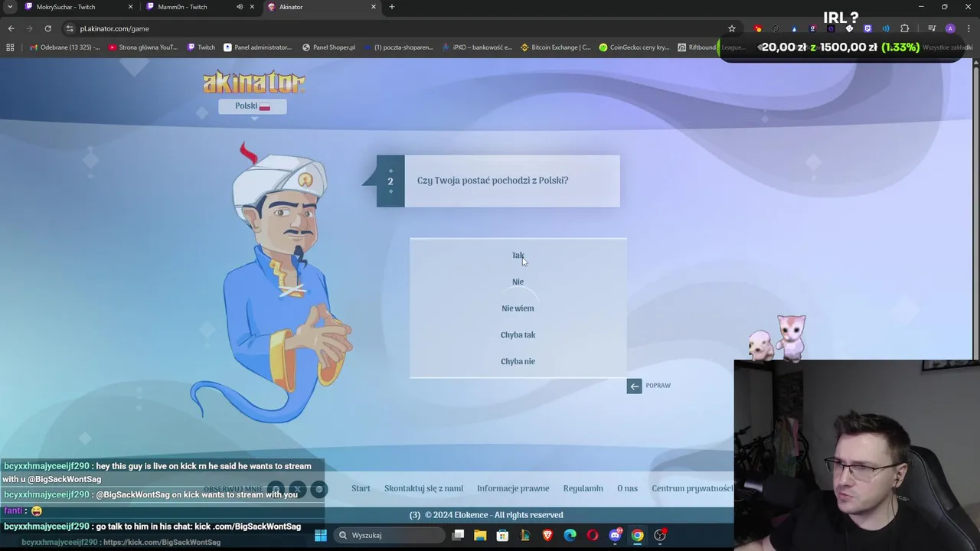Open the Twitch bookmark
Image resolution: width=980 pixels, height=551 pixels.
[201, 47]
